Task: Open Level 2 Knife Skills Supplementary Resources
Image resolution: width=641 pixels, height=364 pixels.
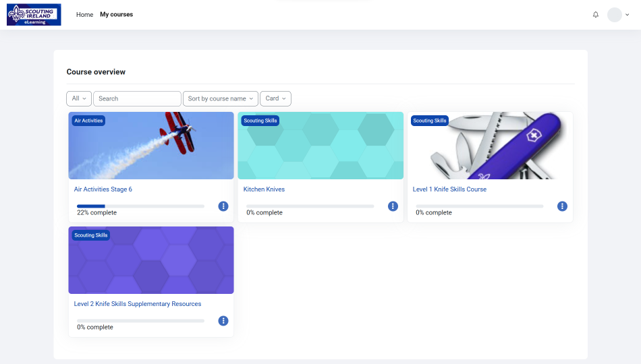Action: point(138,304)
